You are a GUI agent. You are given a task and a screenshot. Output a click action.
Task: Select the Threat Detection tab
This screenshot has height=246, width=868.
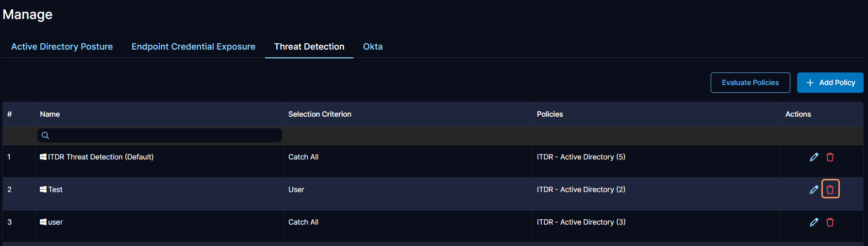[309, 47]
